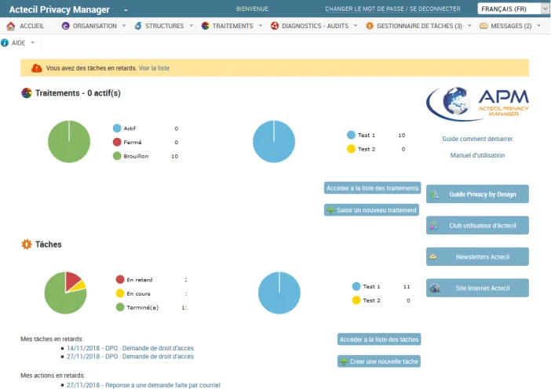Open Gestionnaire de tâches (3) menu
Image resolution: width=551 pixels, height=392 pixels.
point(420,26)
